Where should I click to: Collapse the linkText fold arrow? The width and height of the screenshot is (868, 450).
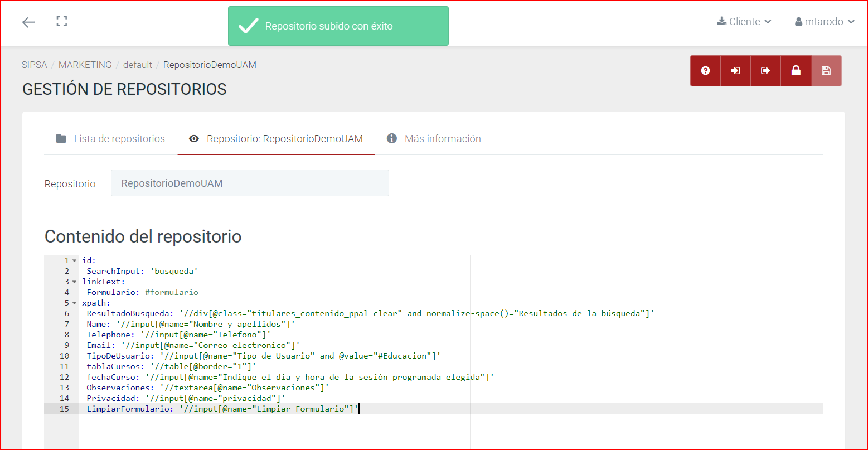(75, 282)
